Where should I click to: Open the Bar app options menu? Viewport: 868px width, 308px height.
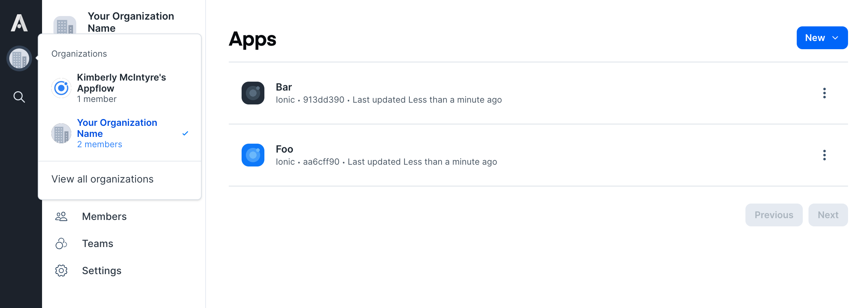coord(824,93)
